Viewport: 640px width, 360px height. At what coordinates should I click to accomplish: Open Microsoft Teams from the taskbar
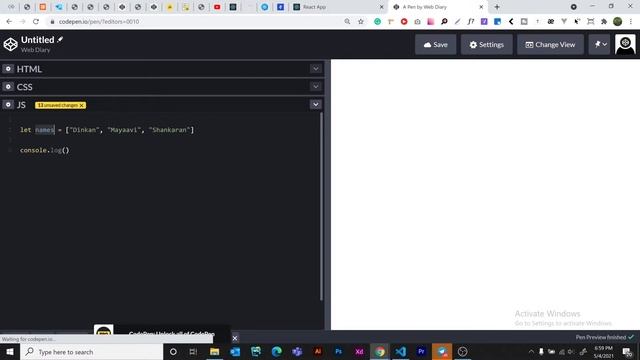point(297,351)
